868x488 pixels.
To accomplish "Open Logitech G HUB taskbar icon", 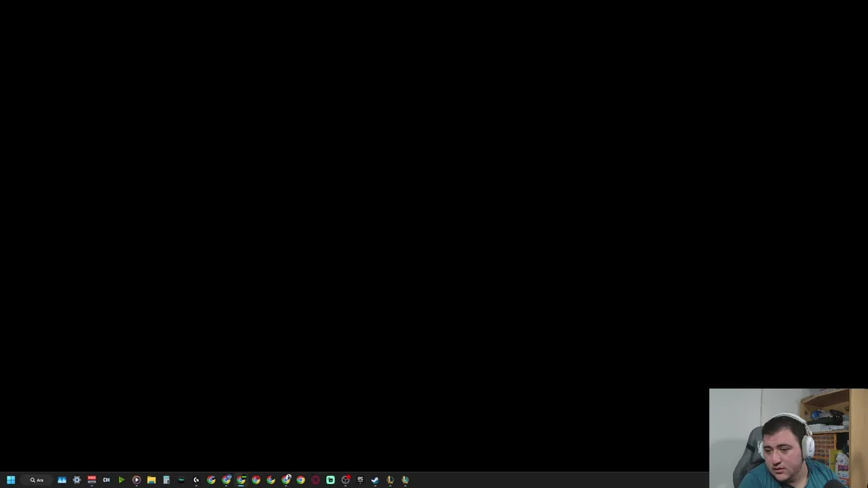I will pyautogui.click(x=196, y=480).
